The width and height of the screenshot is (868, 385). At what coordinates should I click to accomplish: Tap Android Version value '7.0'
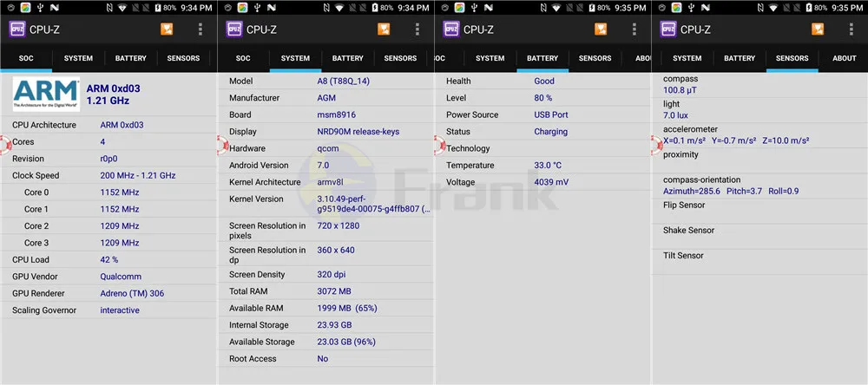pos(323,166)
